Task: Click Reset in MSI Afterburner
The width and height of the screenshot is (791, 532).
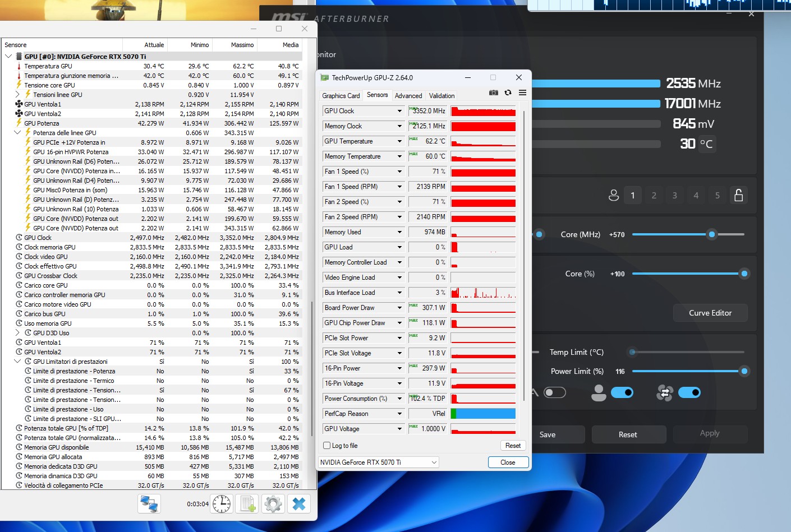Action: 628,434
